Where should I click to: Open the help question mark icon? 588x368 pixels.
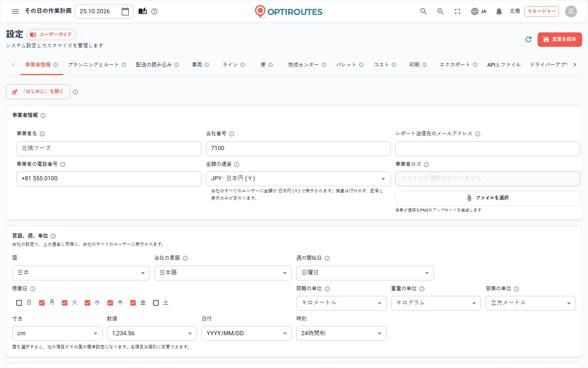point(154,11)
